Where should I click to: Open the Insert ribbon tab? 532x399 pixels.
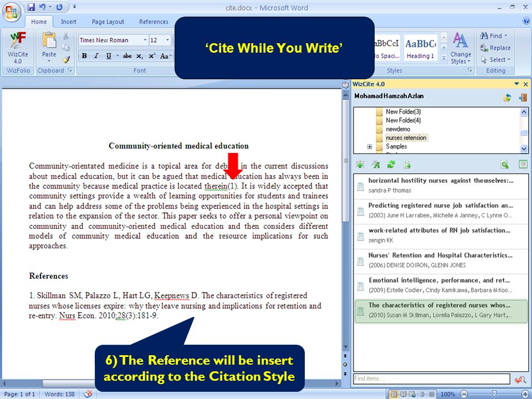point(69,22)
